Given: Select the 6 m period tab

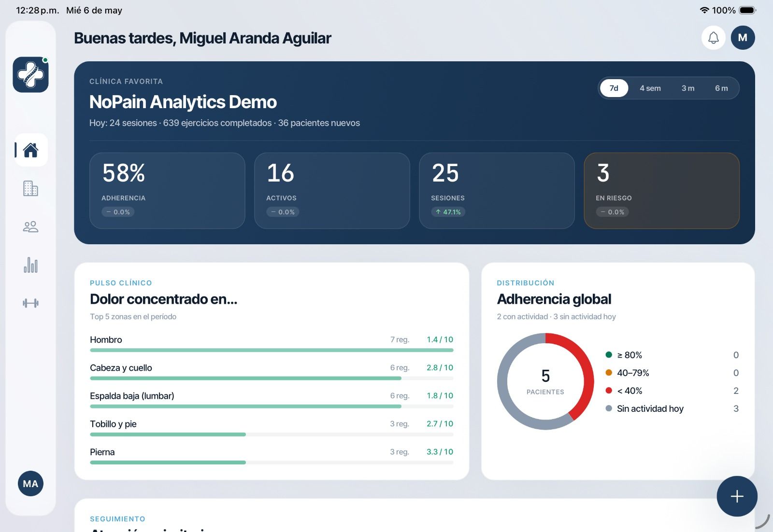Looking at the screenshot, I should pyautogui.click(x=721, y=88).
